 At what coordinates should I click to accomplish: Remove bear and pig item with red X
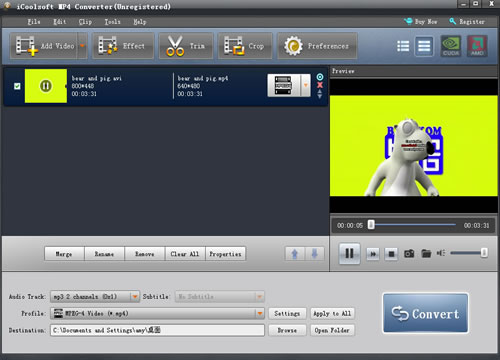point(320,85)
